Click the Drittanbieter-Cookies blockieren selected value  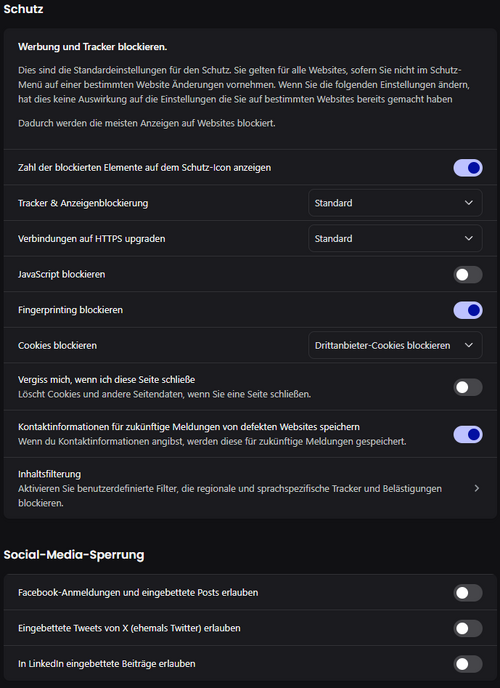pyautogui.click(x=382, y=345)
